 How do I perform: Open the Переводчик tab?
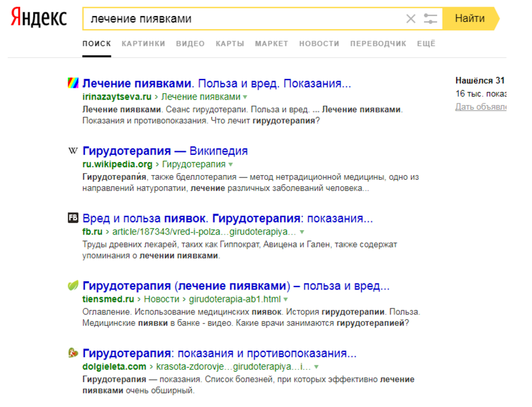(378, 44)
